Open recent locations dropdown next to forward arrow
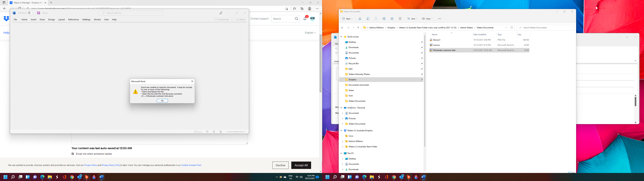Viewport: 644px width, 181px height. [x=353, y=27]
